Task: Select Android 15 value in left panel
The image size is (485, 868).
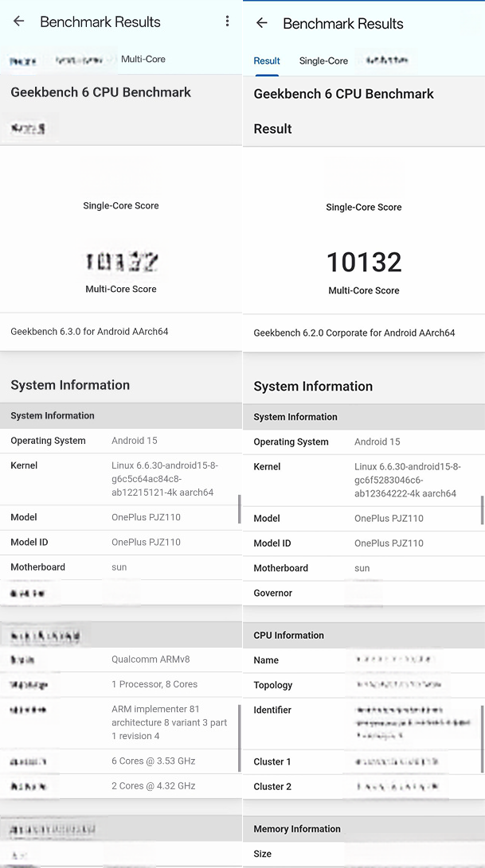Action: (134, 441)
